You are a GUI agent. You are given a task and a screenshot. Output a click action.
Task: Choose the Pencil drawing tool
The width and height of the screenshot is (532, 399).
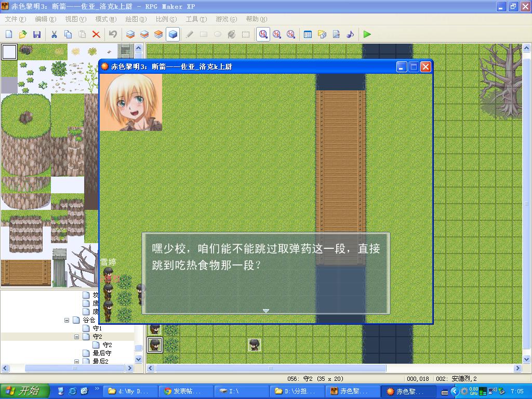pyautogui.click(x=190, y=34)
